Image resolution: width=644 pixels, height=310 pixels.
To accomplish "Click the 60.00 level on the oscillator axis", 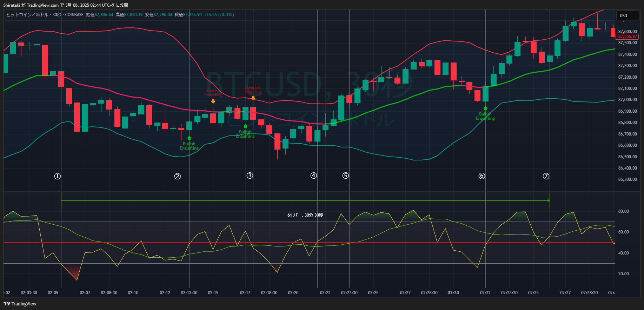I will point(624,232).
